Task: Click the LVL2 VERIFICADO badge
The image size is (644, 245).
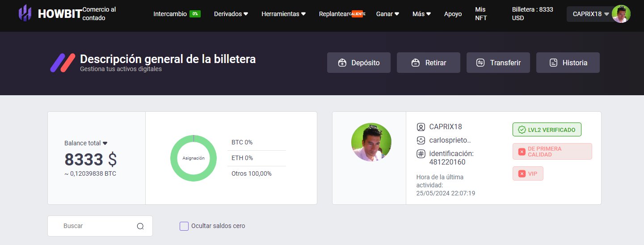Action: (x=547, y=130)
